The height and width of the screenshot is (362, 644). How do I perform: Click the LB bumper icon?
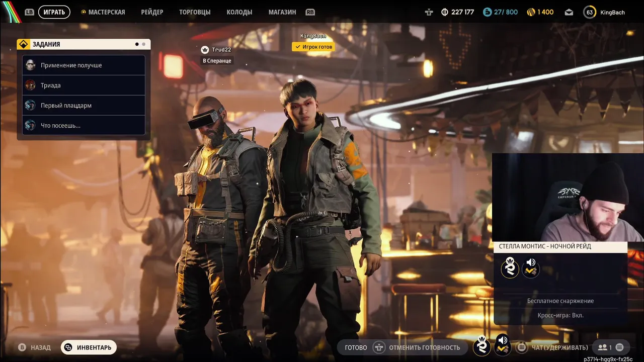(x=29, y=12)
